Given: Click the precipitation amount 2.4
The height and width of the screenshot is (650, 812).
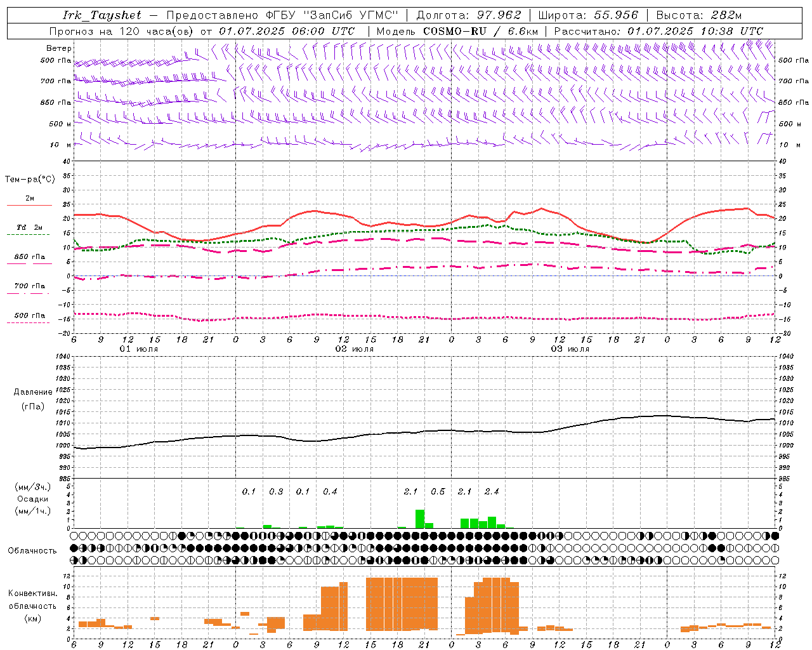Looking at the screenshot, I should pyautogui.click(x=492, y=492).
